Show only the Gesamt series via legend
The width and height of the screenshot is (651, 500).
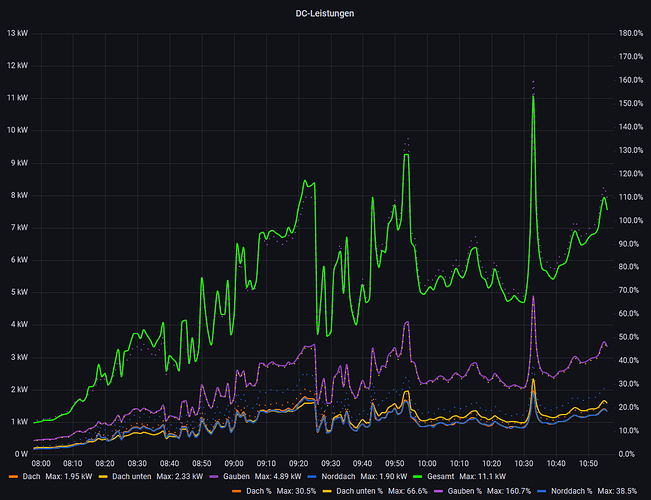coord(441,476)
